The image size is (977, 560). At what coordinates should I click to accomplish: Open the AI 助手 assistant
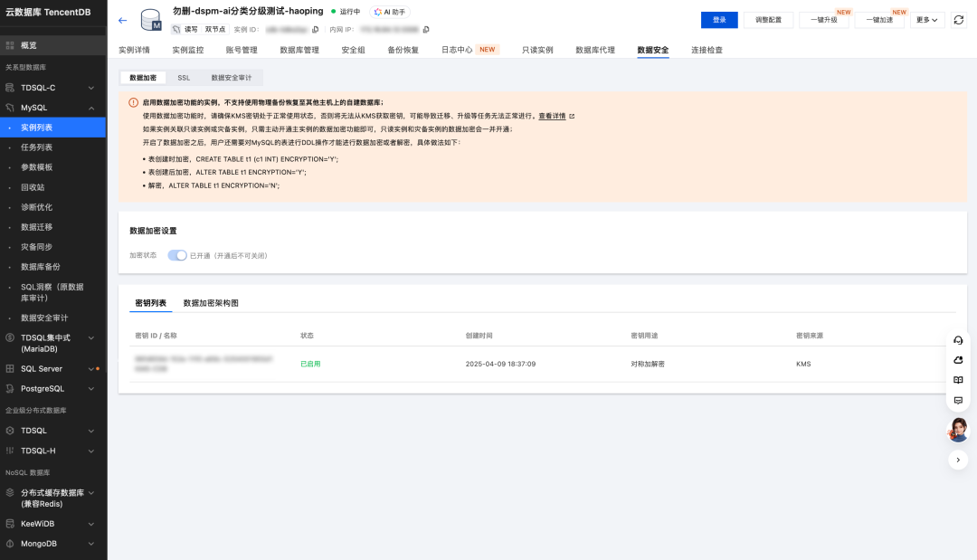point(390,12)
